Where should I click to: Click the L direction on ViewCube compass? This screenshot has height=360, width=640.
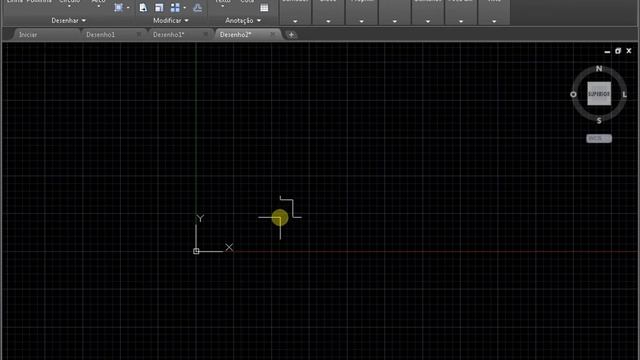click(x=624, y=95)
